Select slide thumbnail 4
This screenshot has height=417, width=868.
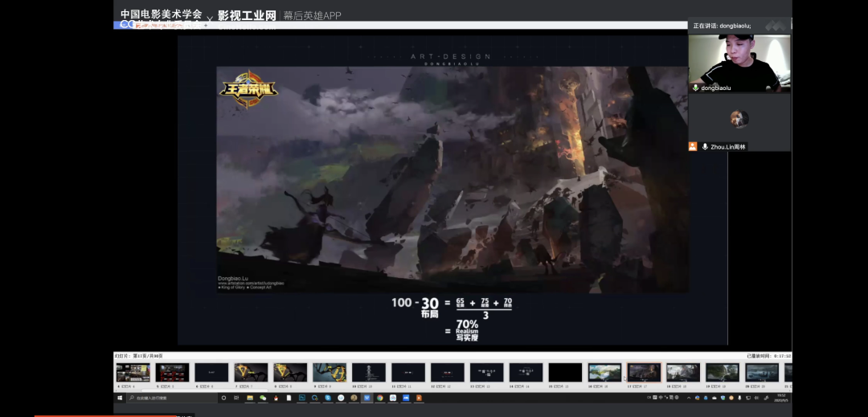133,373
